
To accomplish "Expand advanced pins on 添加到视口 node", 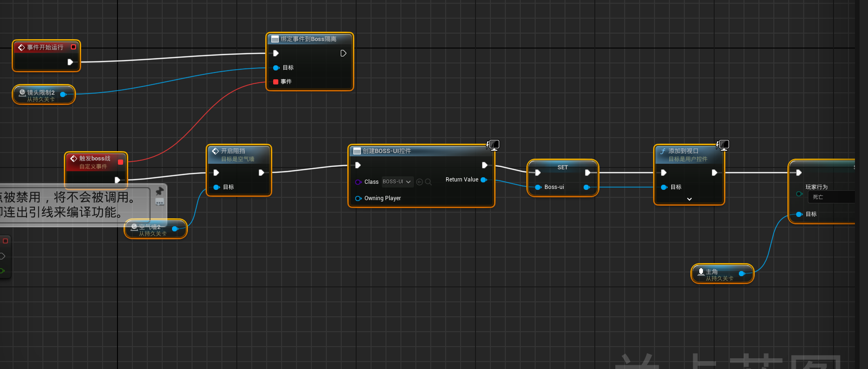I will click(x=689, y=199).
